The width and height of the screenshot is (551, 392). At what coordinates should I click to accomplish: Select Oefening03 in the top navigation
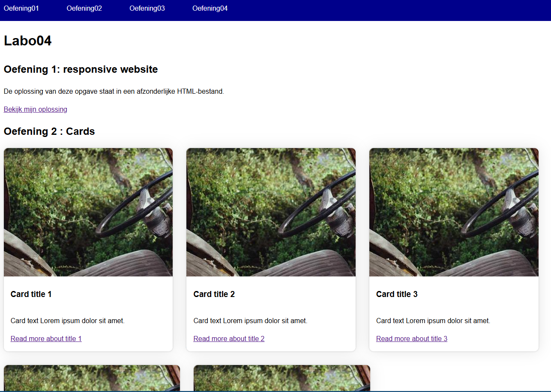pyautogui.click(x=147, y=9)
